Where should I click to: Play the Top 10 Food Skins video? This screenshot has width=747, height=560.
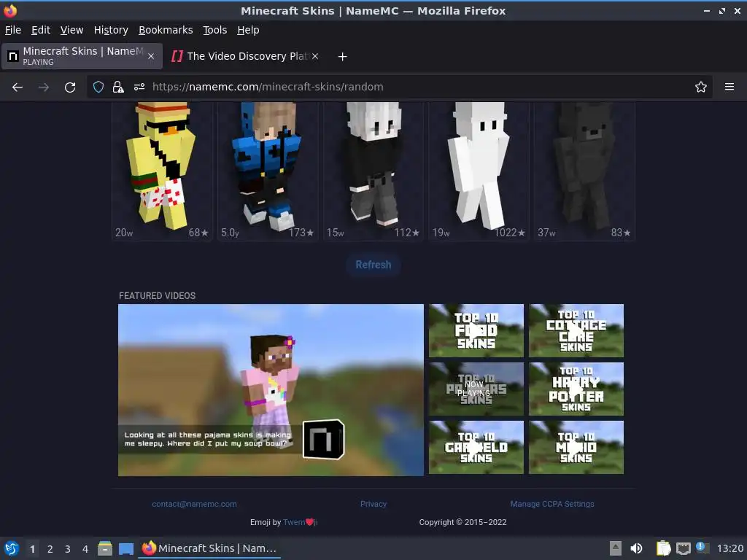click(x=476, y=330)
